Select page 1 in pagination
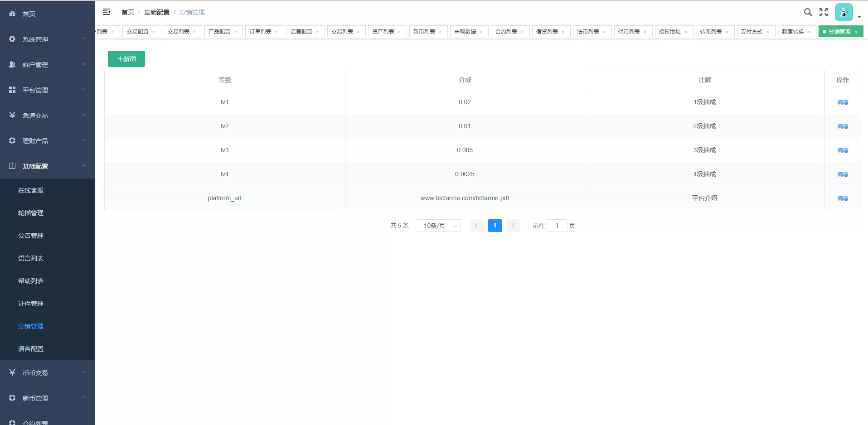This screenshot has height=425, width=868. pyautogui.click(x=495, y=226)
